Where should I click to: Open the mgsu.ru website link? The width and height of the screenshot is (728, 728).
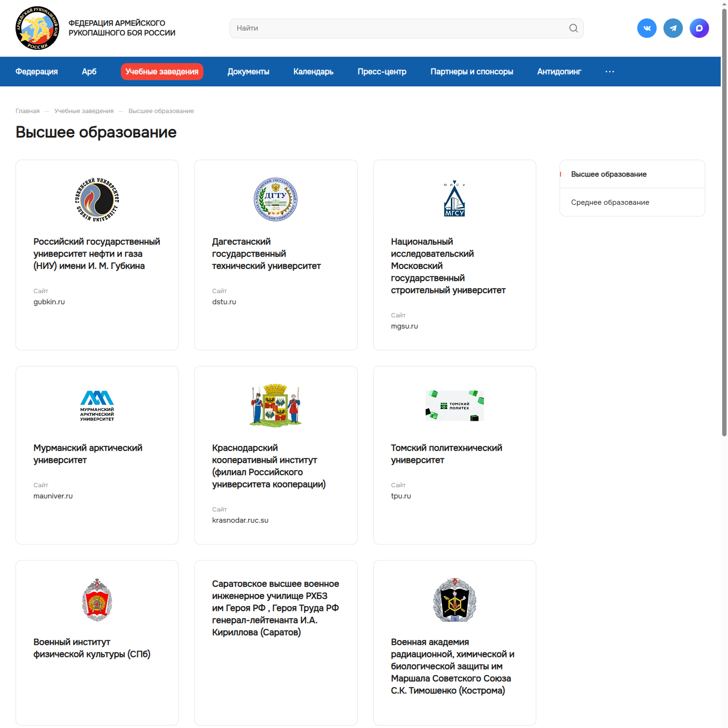(x=404, y=326)
